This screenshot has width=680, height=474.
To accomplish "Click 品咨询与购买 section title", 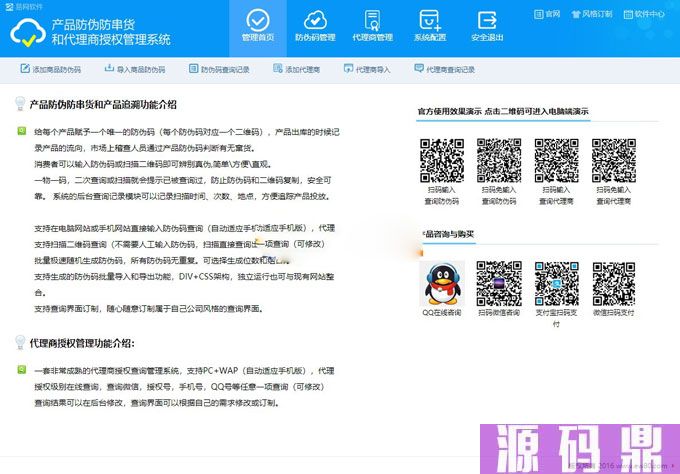I will [448, 234].
